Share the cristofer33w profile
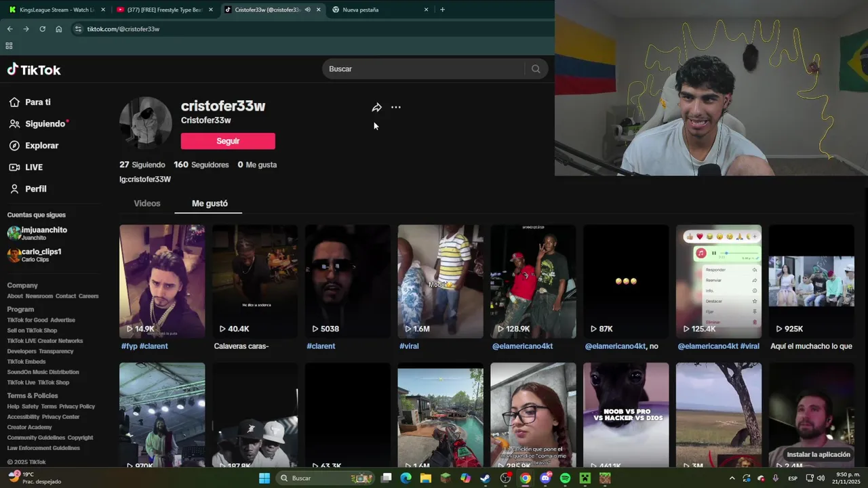This screenshot has height=488, width=868. (x=377, y=107)
